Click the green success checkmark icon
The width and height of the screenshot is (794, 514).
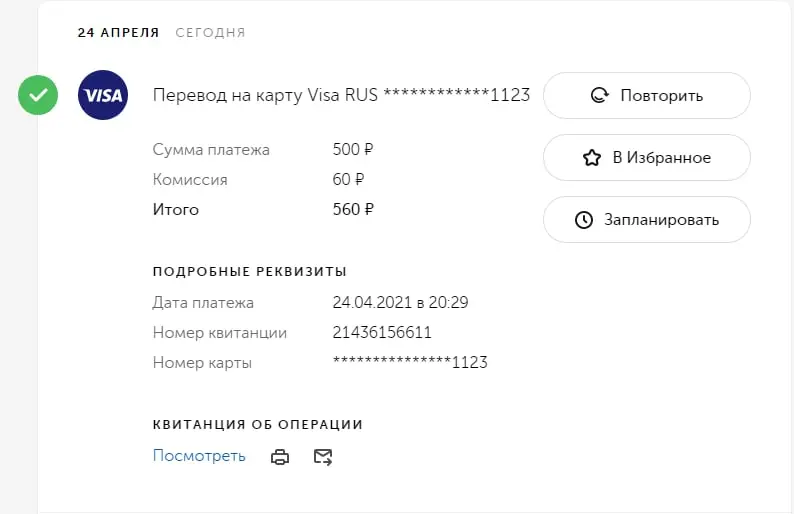tap(38, 95)
